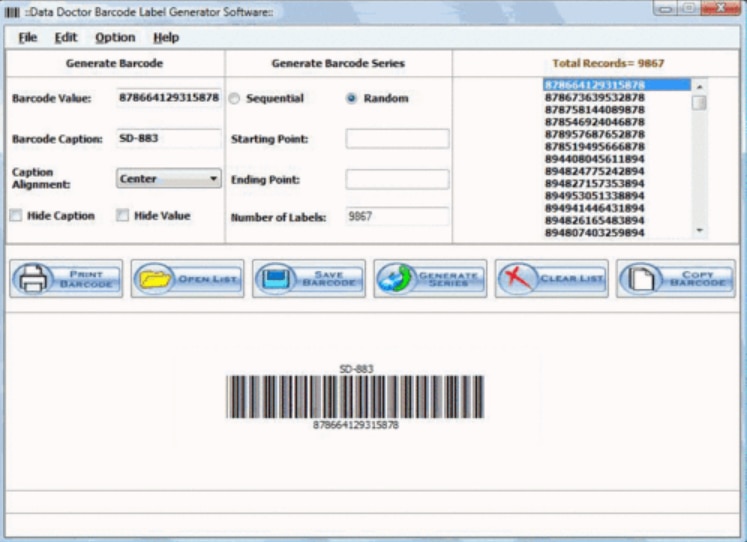Image resolution: width=747 pixels, height=542 pixels.
Task: Click the generated barcode image preview
Action: tap(355, 396)
